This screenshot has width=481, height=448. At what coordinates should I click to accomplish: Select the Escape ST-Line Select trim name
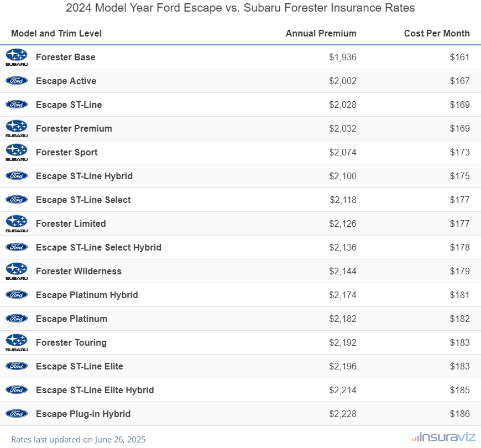(x=83, y=200)
